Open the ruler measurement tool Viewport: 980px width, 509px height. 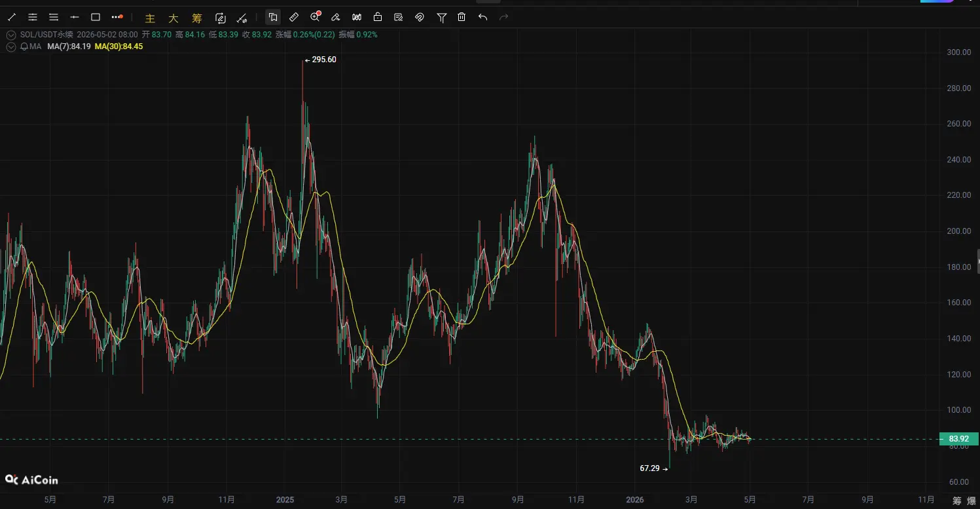tap(294, 17)
